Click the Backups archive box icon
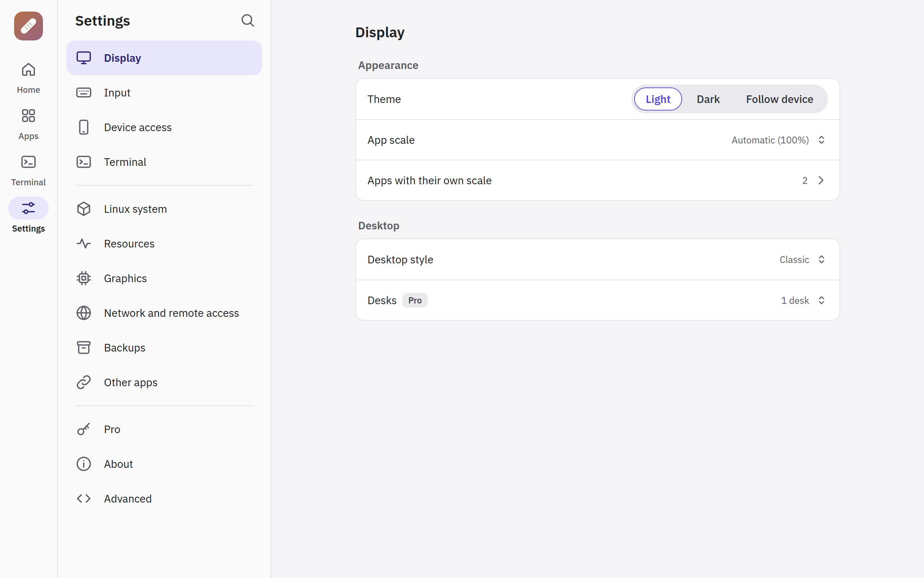The height and width of the screenshot is (578, 924). tap(84, 348)
